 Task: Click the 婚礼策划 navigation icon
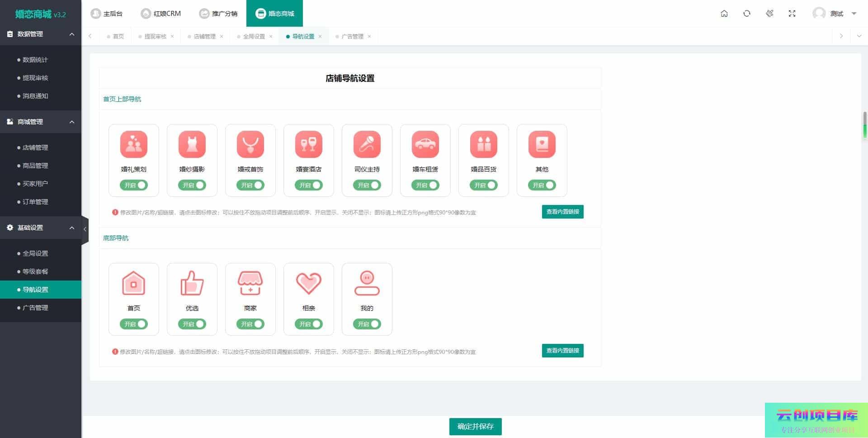[134, 144]
